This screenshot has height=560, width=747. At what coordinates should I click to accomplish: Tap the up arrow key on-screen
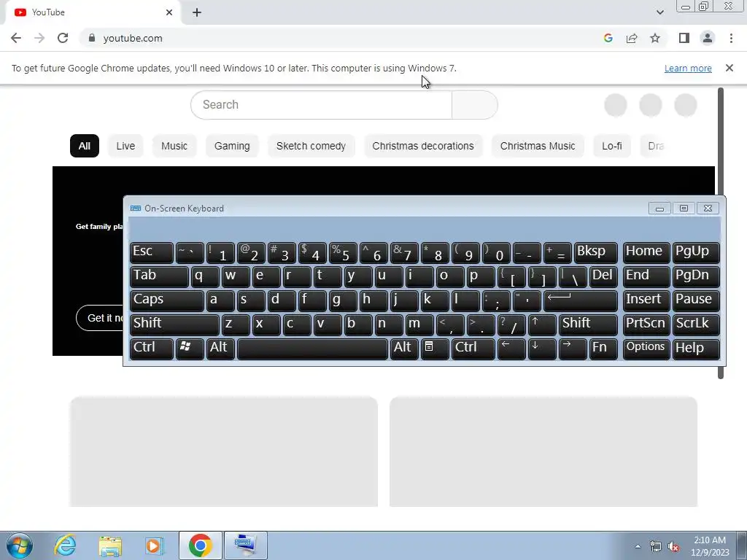tap(542, 324)
